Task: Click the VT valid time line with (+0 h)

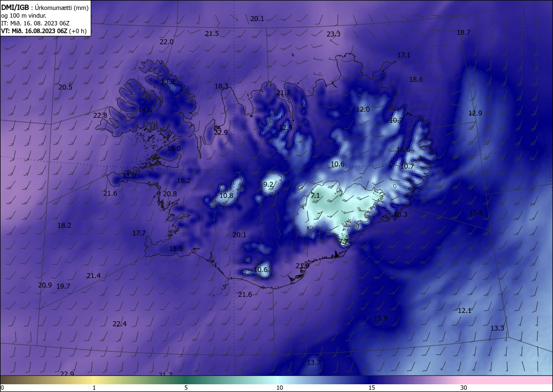Action: pyautogui.click(x=44, y=30)
